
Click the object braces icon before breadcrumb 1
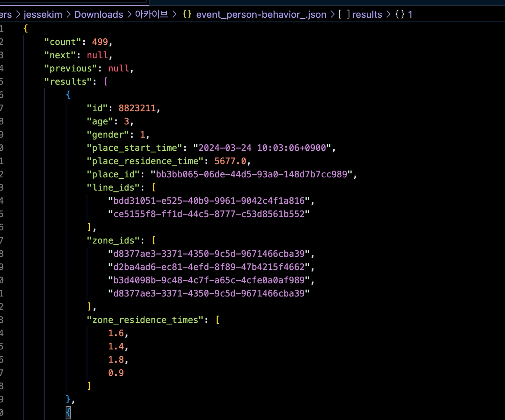pyautogui.click(x=400, y=14)
